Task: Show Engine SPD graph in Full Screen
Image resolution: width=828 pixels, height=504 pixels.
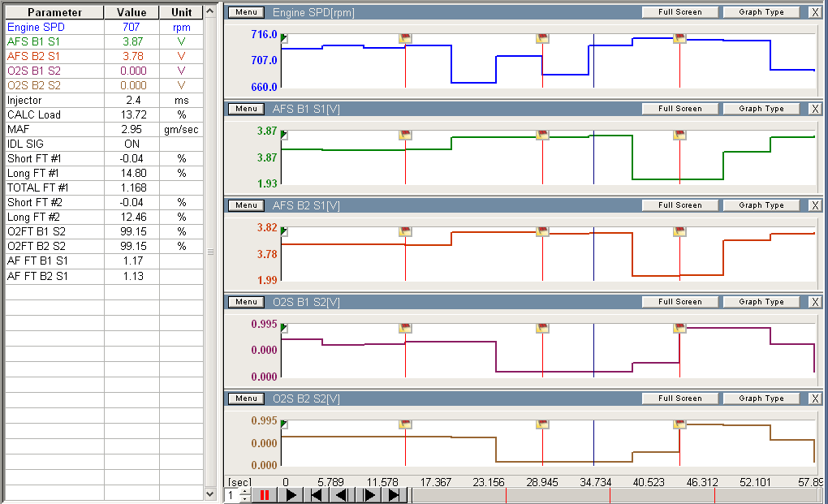Action: (x=679, y=12)
